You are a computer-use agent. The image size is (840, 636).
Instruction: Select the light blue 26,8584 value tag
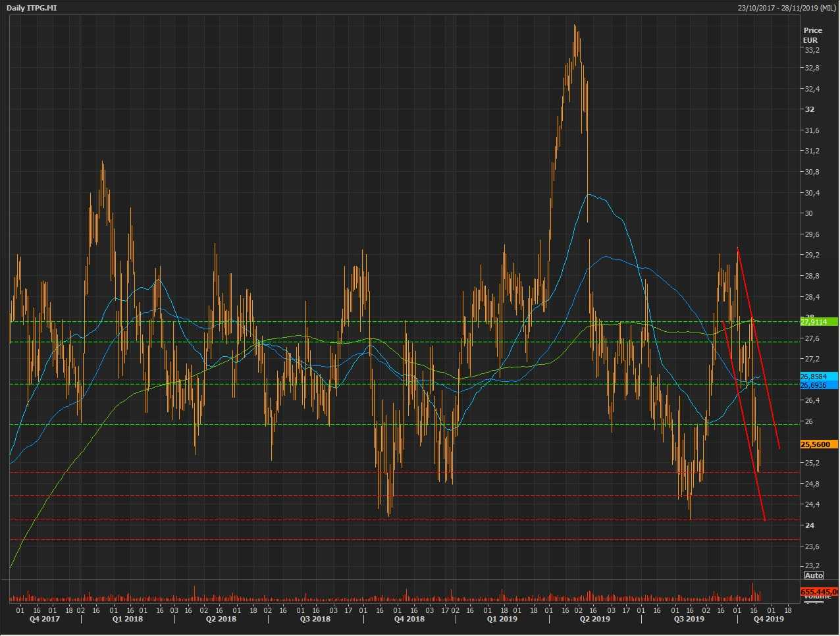coord(818,376)
